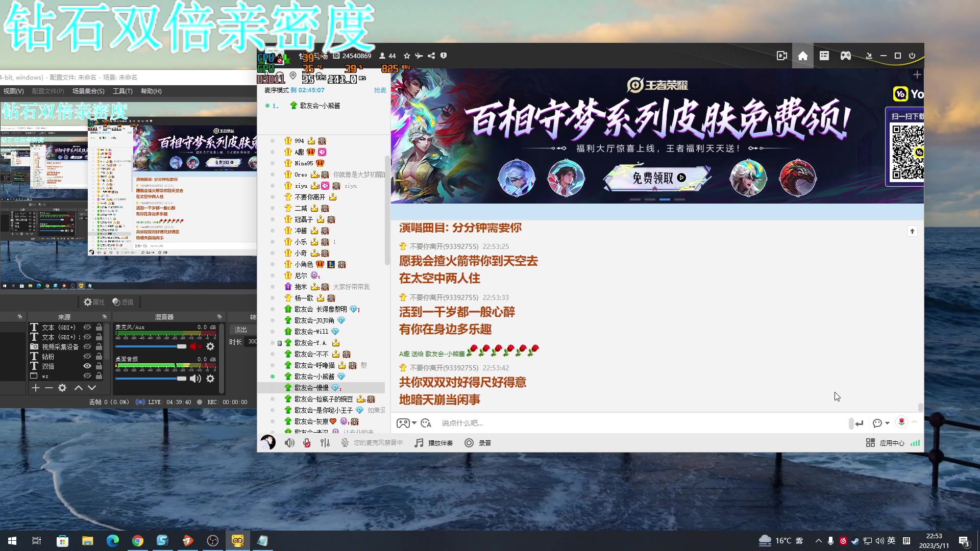Open the home tab in YY window
Viewport: 980px width, 551px height.
pyautogui.click(x=803, y=56)
